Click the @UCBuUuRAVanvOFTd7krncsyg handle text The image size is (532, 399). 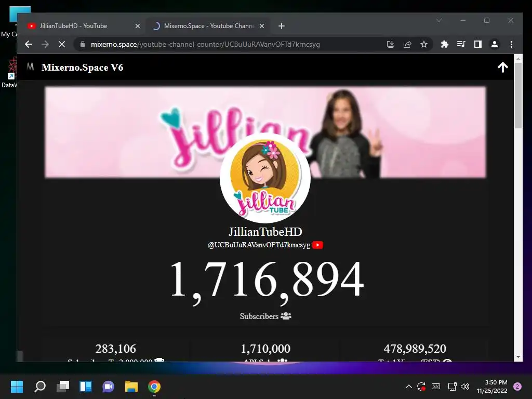click(259, 245)
